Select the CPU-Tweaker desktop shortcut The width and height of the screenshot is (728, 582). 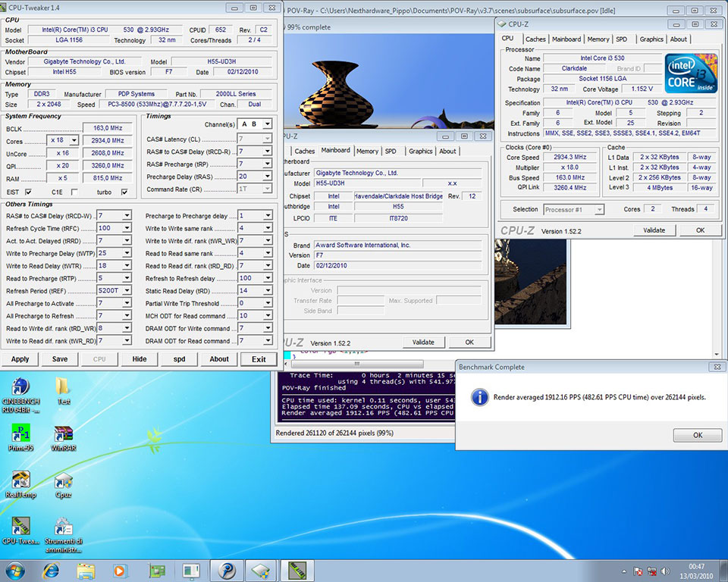20,530
